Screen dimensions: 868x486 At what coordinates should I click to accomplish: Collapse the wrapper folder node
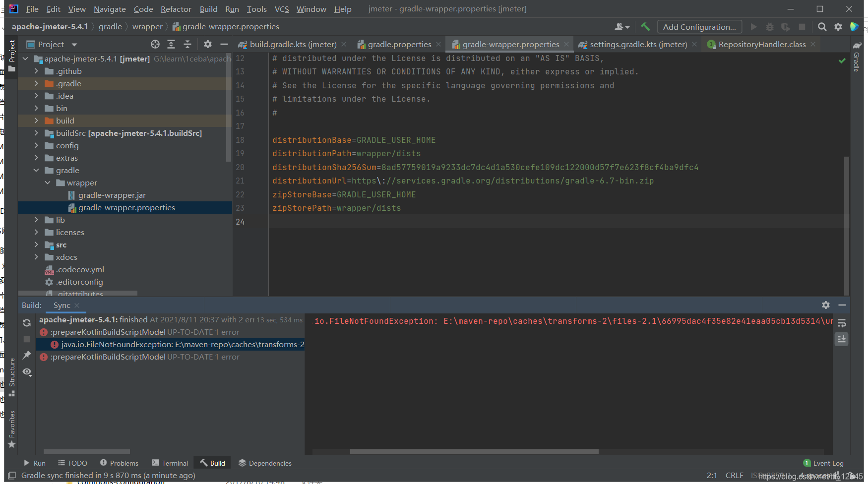click(x=48, y=182)
